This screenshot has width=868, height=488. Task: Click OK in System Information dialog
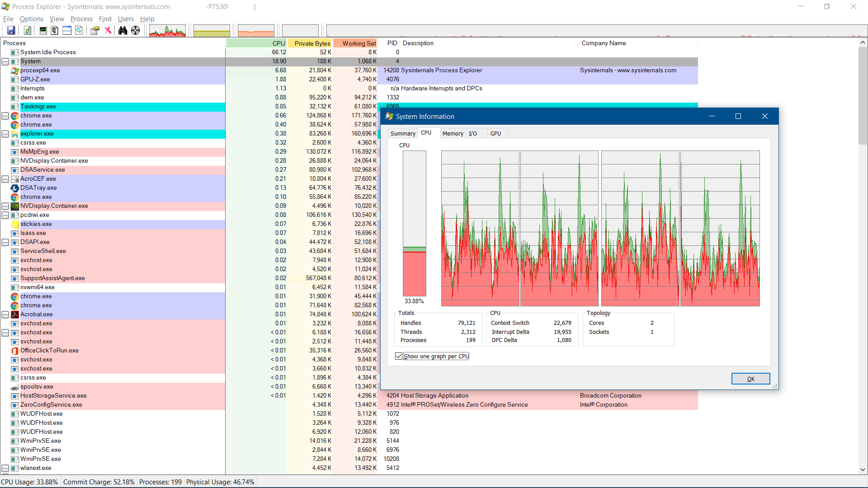[x=750, y=379]
